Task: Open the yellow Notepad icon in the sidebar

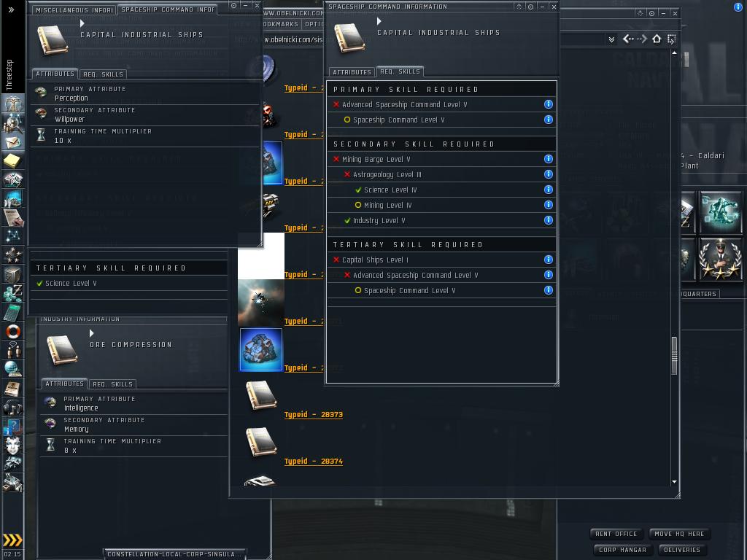Action: coord(13,161)
